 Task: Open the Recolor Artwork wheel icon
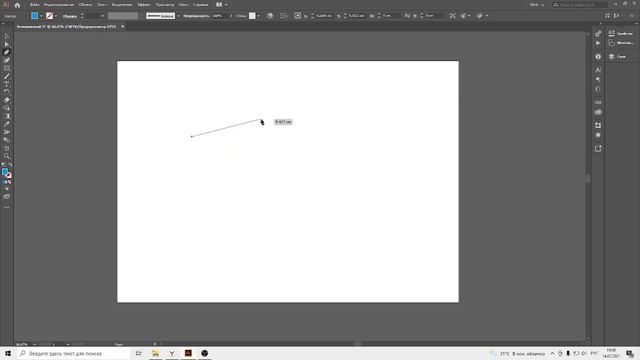pyautogui.click(x=270, y=16)
